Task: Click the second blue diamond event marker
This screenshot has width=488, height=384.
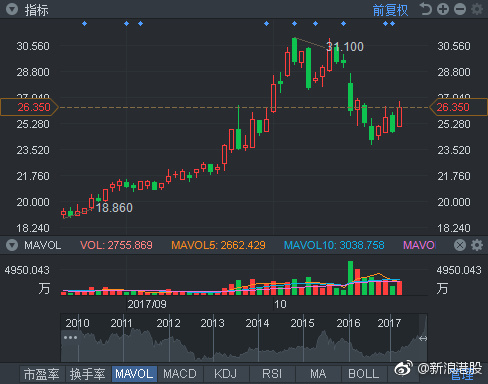Action: click(x=127, y=23)
